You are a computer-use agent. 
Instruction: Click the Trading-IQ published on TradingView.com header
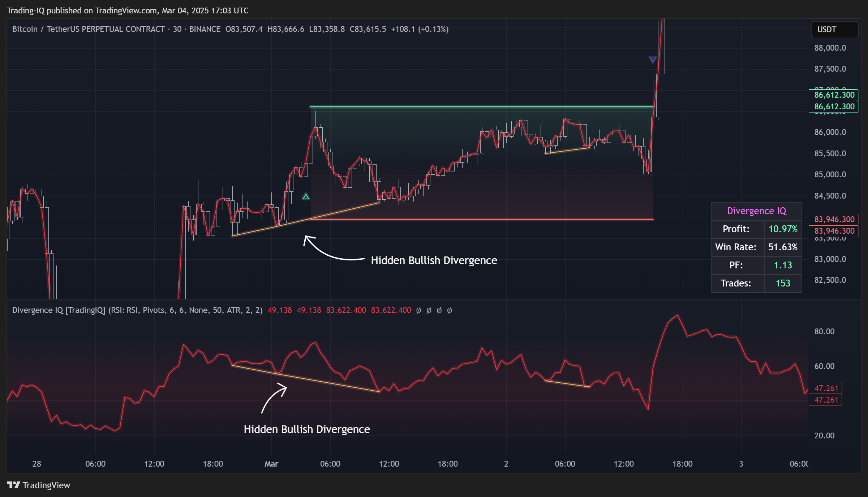tap(128, 10)
